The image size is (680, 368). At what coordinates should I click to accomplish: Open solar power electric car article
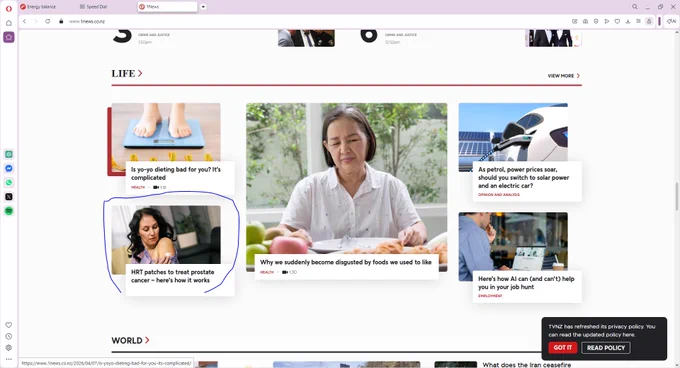(x=523, y=178)
